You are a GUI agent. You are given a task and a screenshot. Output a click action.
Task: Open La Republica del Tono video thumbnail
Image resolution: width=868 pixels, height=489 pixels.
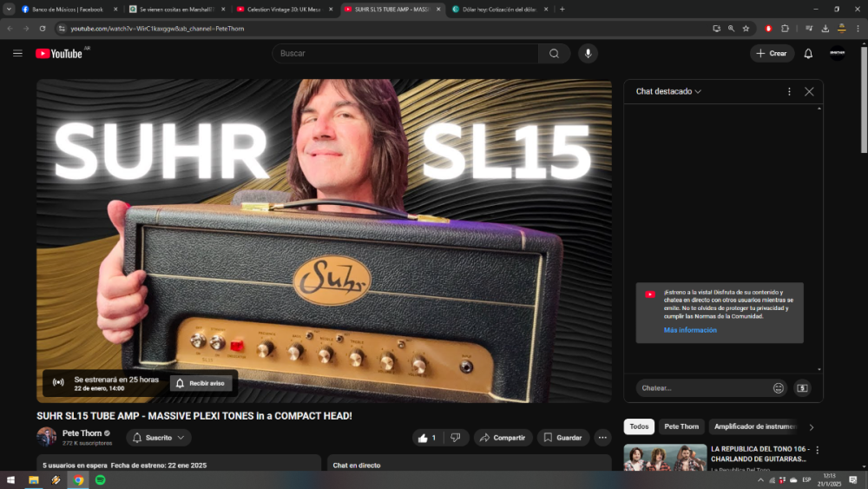[x=665, y=458]
